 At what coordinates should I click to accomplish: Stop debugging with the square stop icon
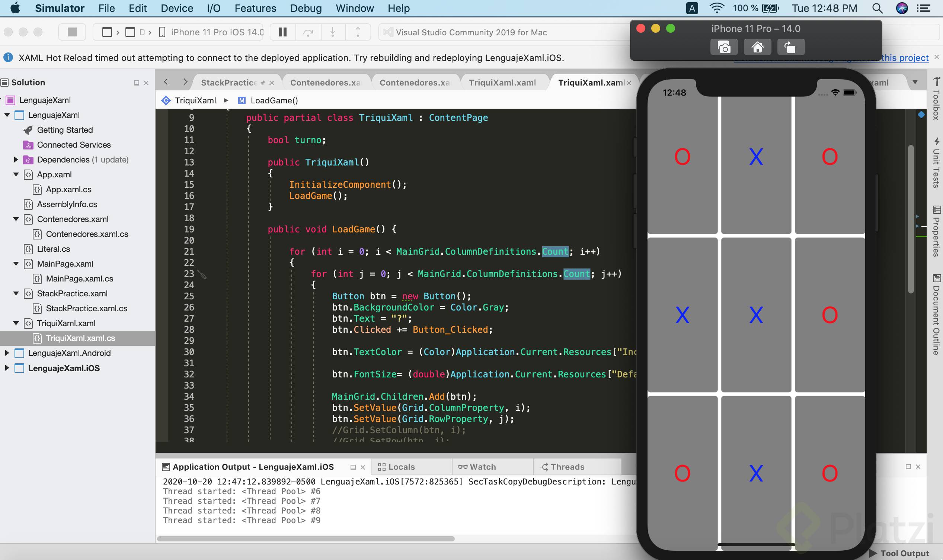click(x=72, y=32)
